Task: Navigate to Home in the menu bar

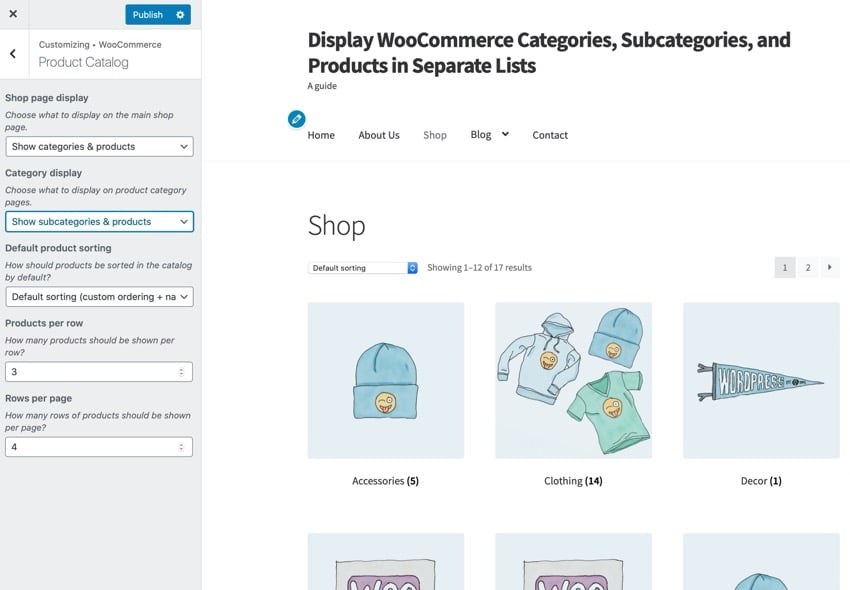Action: point(320,134)
